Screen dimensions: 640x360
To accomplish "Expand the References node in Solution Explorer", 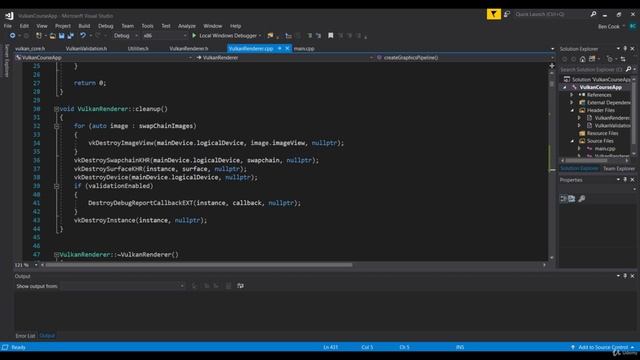I will pos(572,95).
